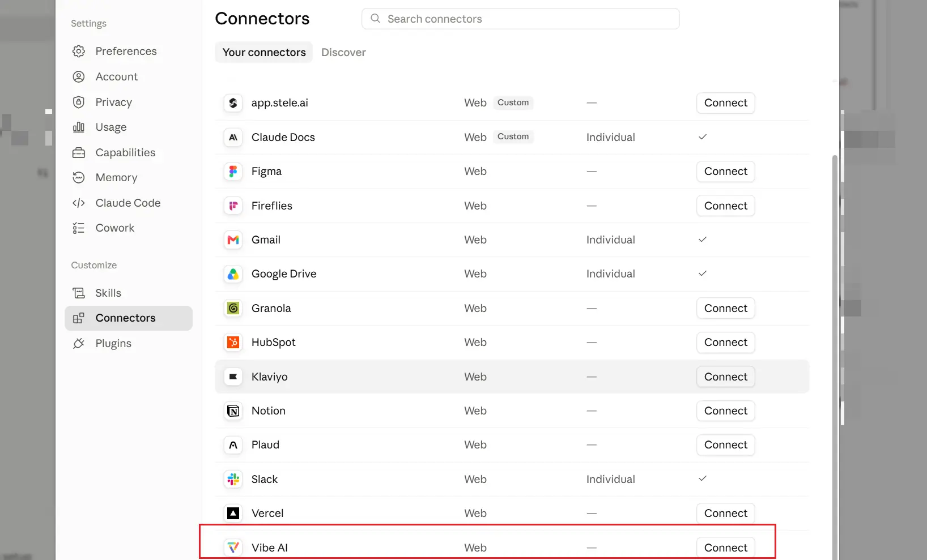Click the Plaud logo icon
927x560 pixels.
[x=233, y=445]
